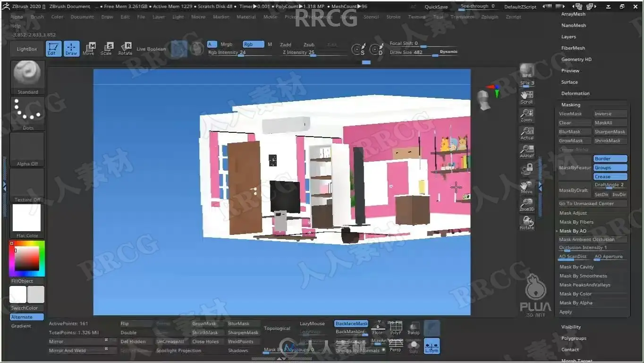Open the Material menu
644x363 pixels.
click(246, 17)
